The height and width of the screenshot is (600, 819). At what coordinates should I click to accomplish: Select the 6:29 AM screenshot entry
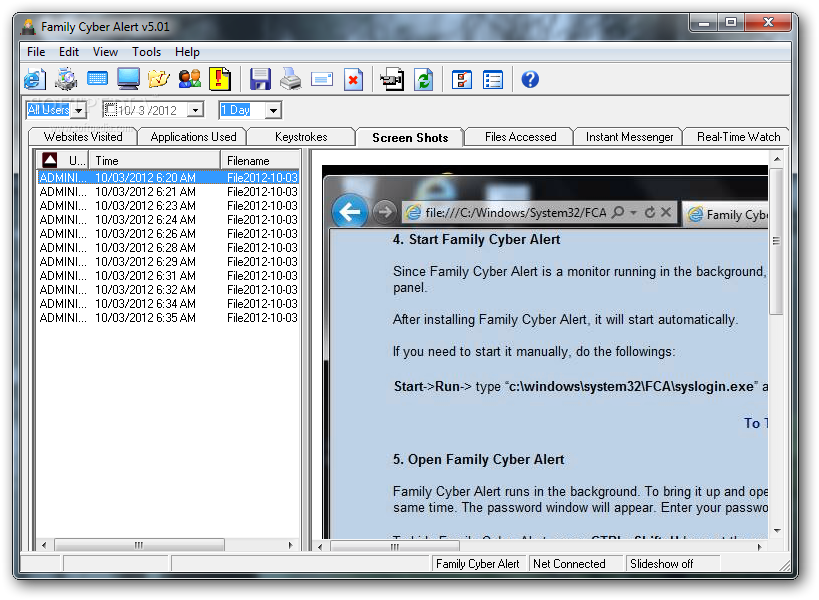point(168,262)
